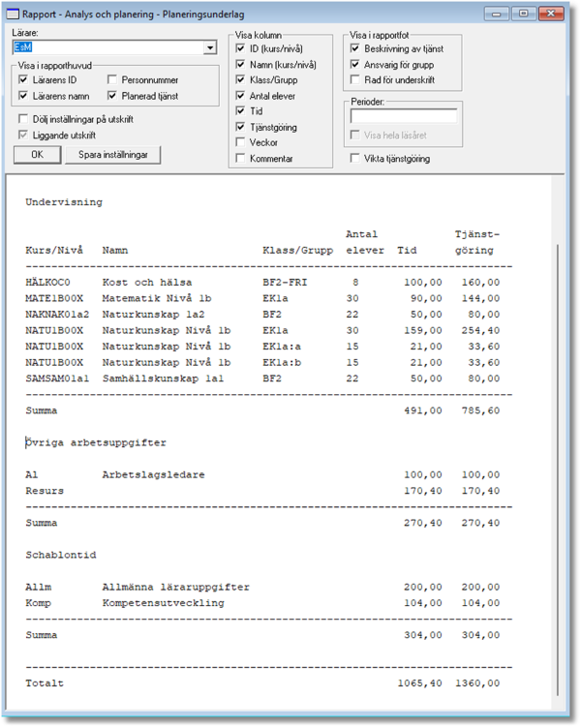Enable the Veckor column checkbox
Viewport: 581px width, 728px height.
pos(241,142)
